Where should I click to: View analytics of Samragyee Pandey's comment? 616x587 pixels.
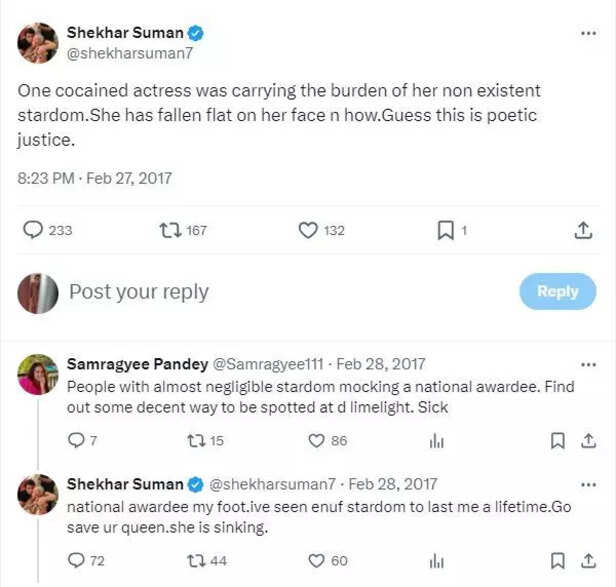[x=436, y=440]
